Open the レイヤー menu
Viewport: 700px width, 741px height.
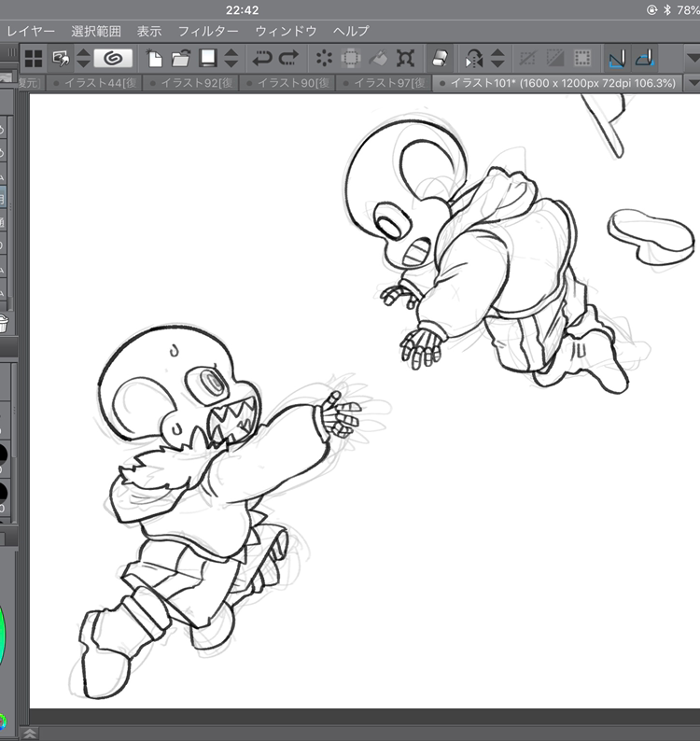[31, 31]
